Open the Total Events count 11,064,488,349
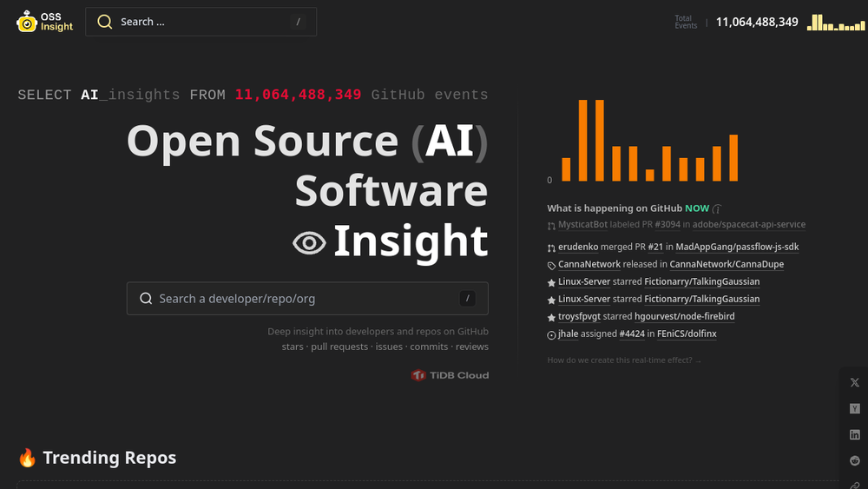Viewport: 868px width, 489px height. coord(757,23)
